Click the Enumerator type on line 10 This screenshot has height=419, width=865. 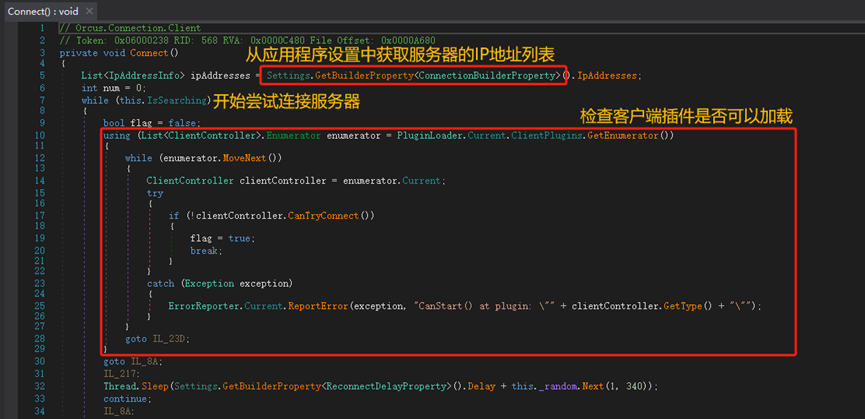pyautogui.click(x=293, y=136)
